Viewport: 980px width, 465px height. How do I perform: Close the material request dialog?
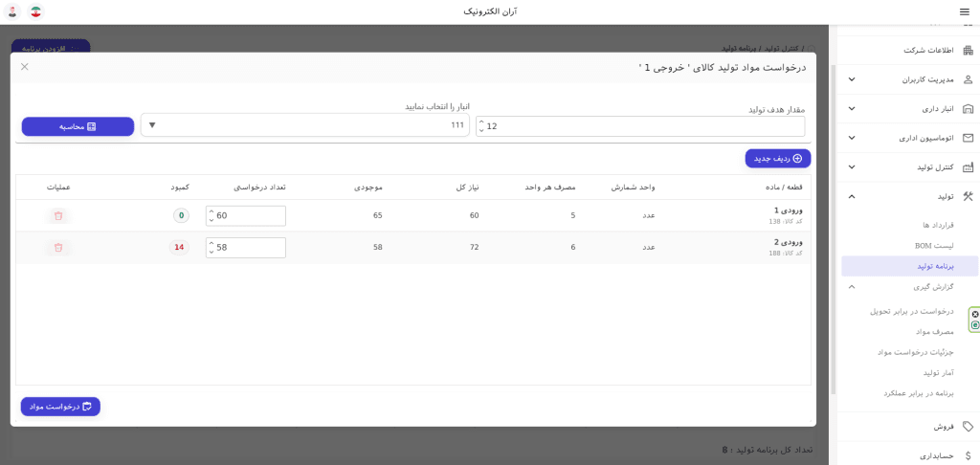click(x=24, y=67)
